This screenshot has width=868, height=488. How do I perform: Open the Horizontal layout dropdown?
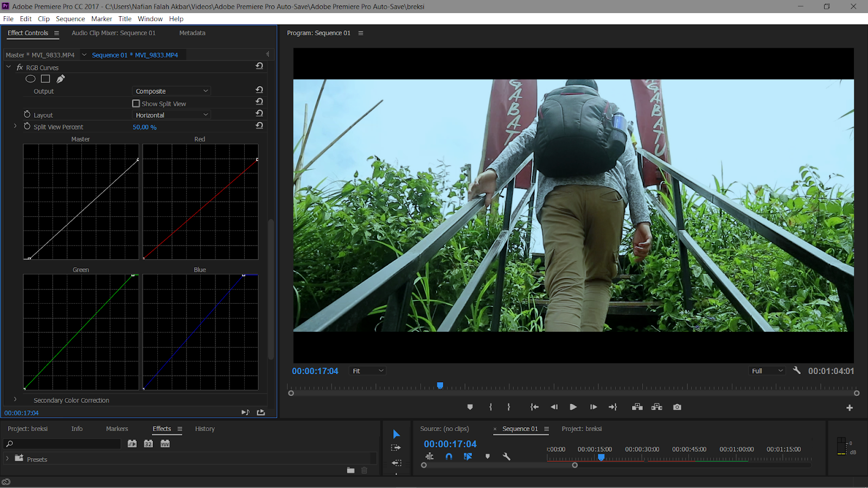pos(171,114)
